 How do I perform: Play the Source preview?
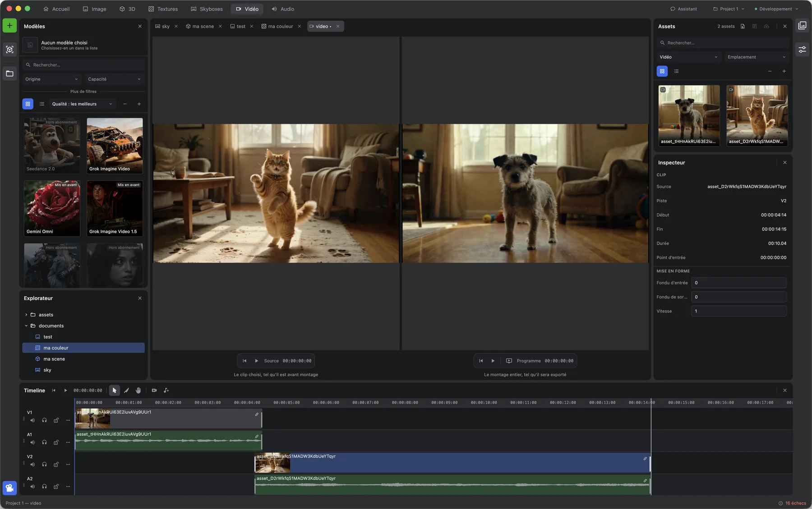256,361
